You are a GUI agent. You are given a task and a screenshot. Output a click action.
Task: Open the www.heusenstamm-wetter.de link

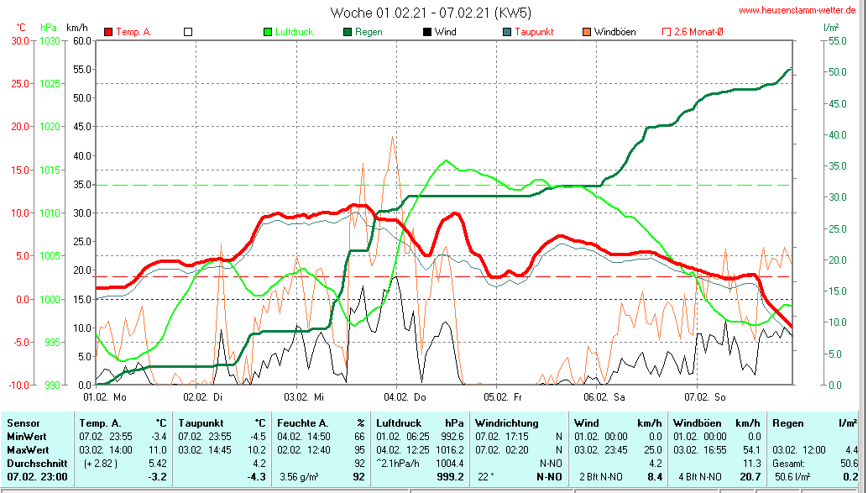[797, 10]
